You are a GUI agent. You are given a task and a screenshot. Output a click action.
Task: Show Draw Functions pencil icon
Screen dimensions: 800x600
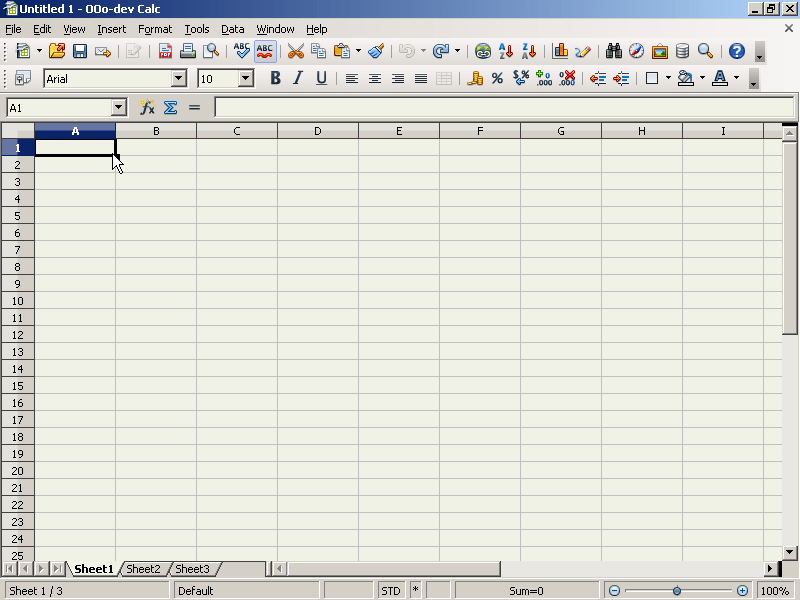point(583,51)
